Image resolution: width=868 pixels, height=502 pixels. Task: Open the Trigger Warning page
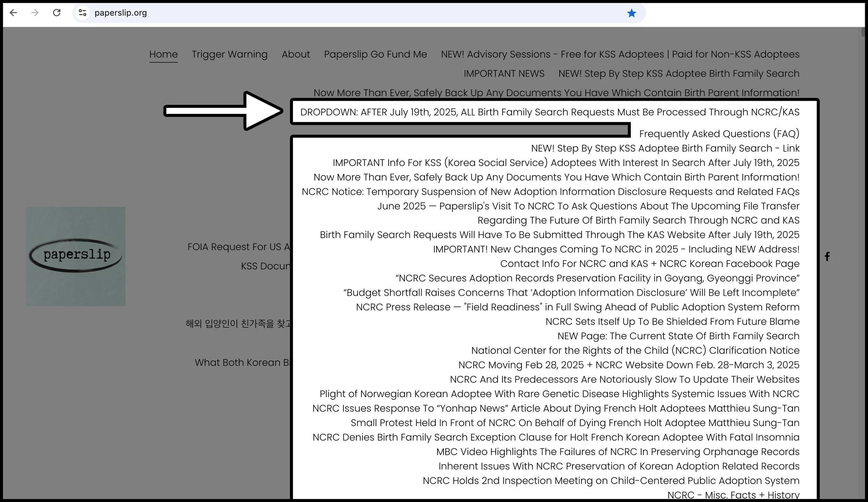229,54
